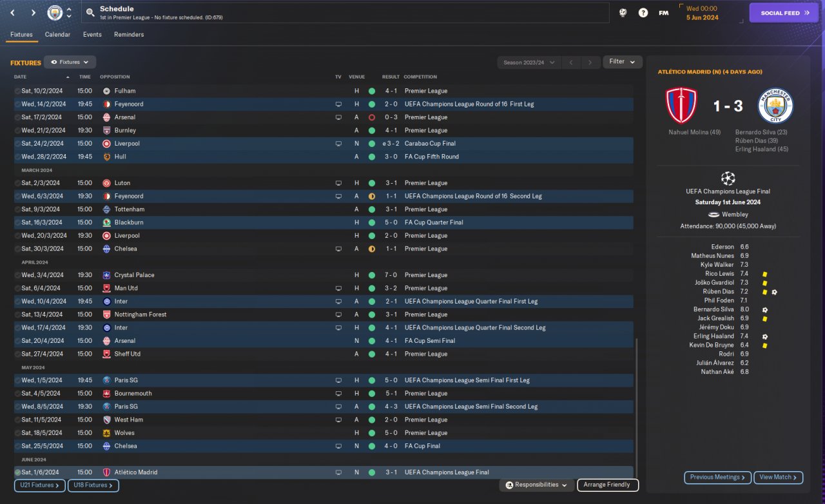Screen dimensions: 825x504
Task: Click Bernardo Silva in the player ratings list
Action: pos(713,309)
